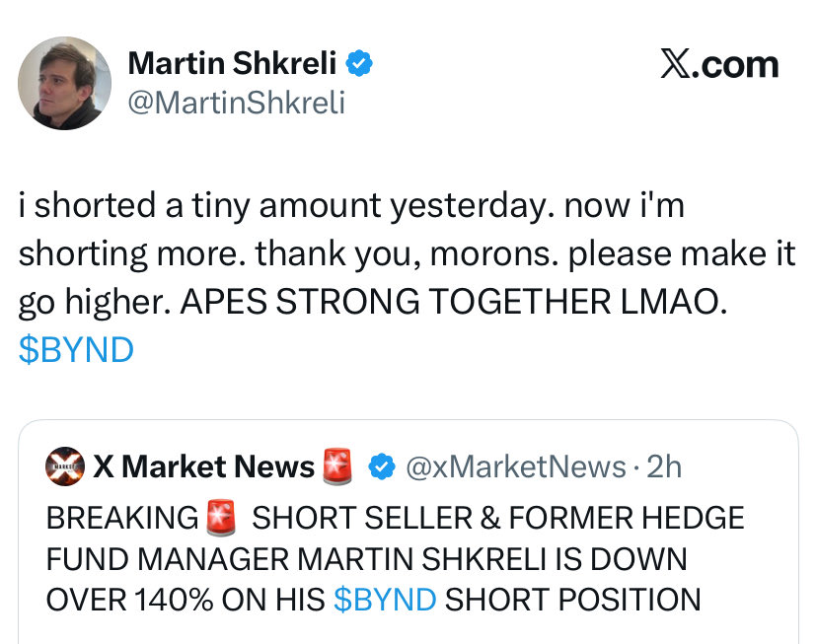The image size is (817, 644).
Task: Click the word BREAKING in the quoted post
Action: pyautogui.click(x=122, y=517)
